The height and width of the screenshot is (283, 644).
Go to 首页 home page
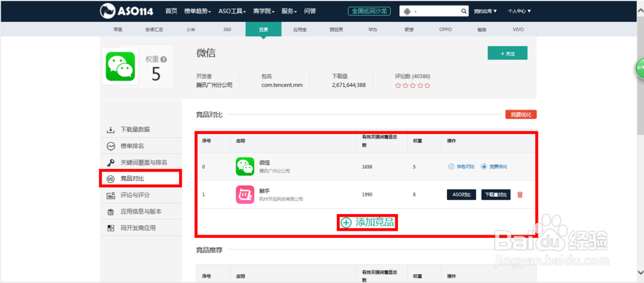click(171, 11)
